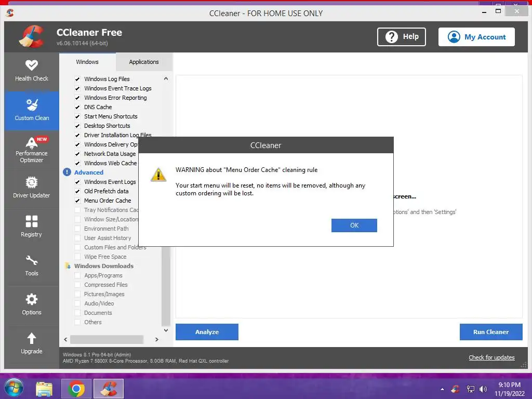Check the Apps/Programs option

pyautogui.click(x=77, y=275)
